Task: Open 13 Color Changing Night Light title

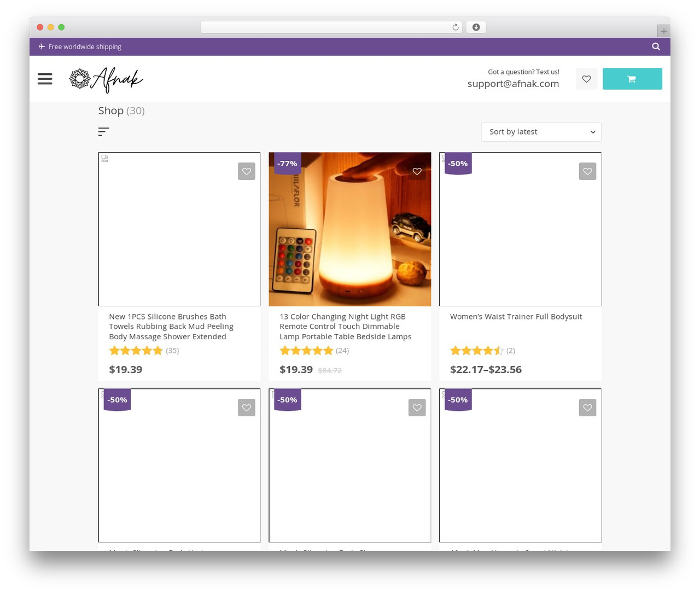Action: click(x=345, y=327)
